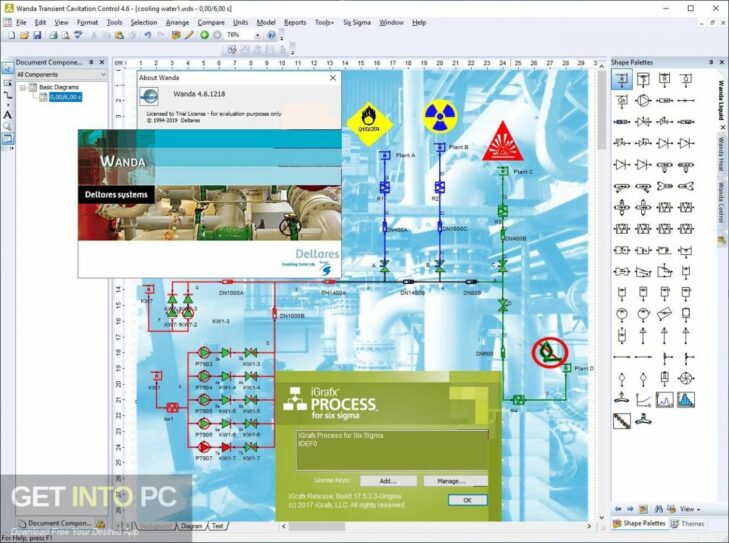Select the oxidizer hazard diamond sign
The image size is (729, 543).
369,124
